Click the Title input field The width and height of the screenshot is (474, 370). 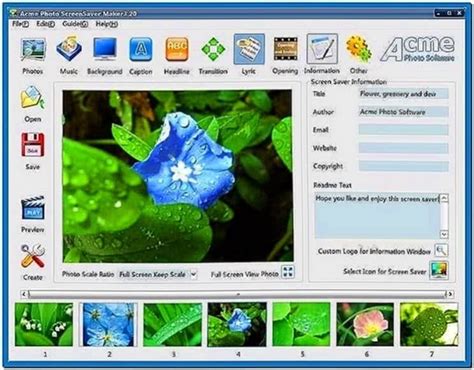(x=403, y=94)
